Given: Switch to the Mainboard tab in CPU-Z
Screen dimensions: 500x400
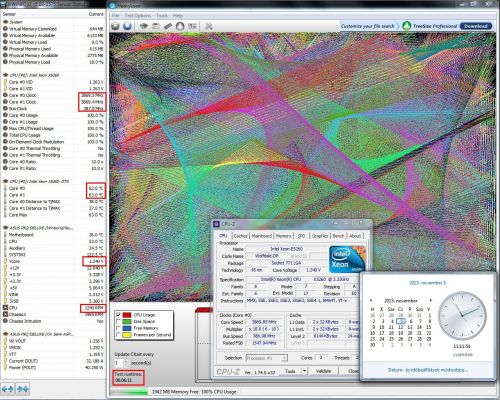Looking at the screenshot, I should click(x=262, y=236).
